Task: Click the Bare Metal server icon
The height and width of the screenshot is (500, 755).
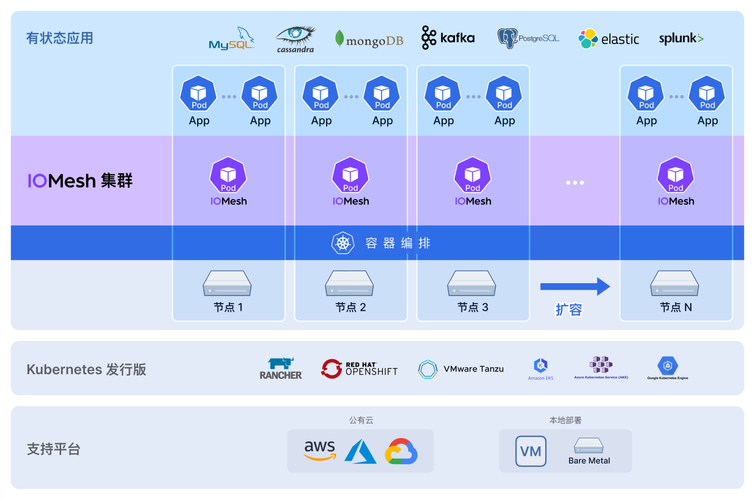Action: pos(589,445)
